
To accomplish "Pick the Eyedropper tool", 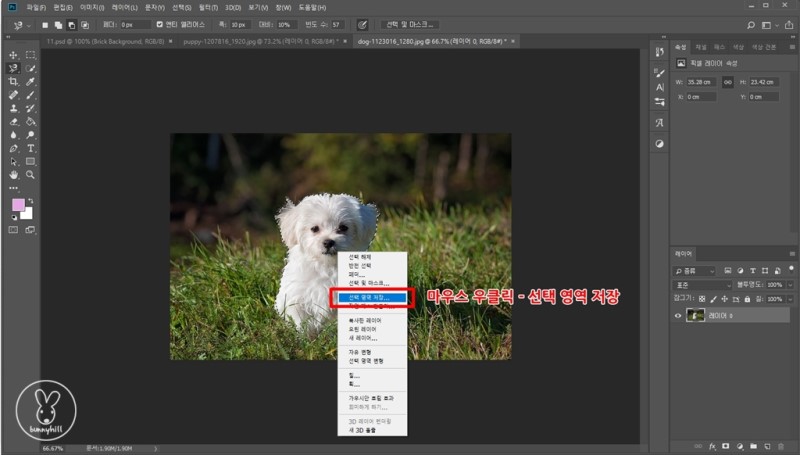I will [31, 81].
